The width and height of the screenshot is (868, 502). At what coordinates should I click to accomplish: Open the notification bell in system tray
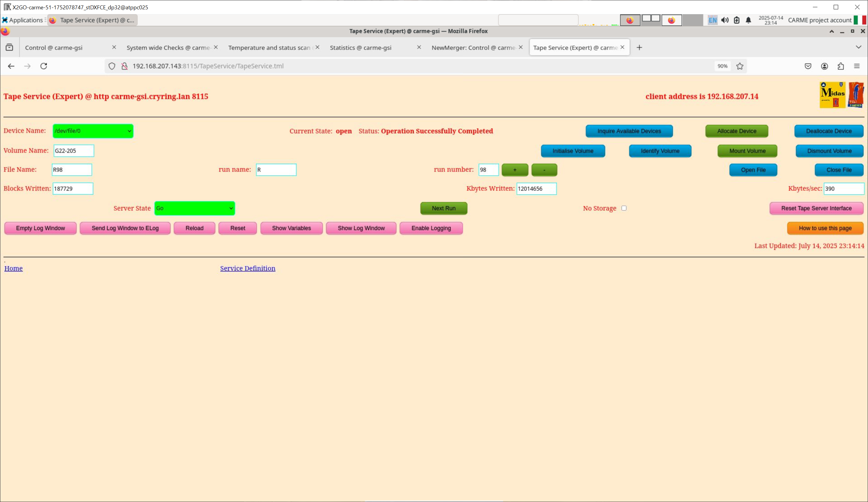[748, 20]
